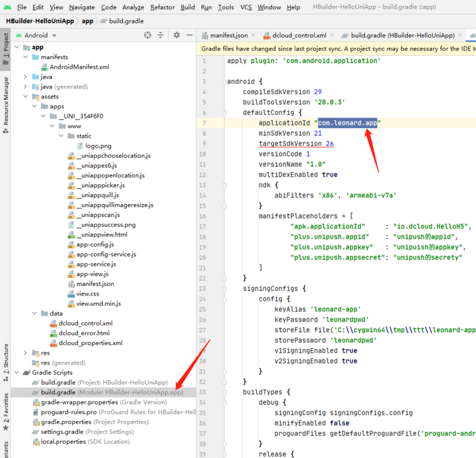
Task: Select AndroidManifest.xml in the project tree
Action: point(79,67)
